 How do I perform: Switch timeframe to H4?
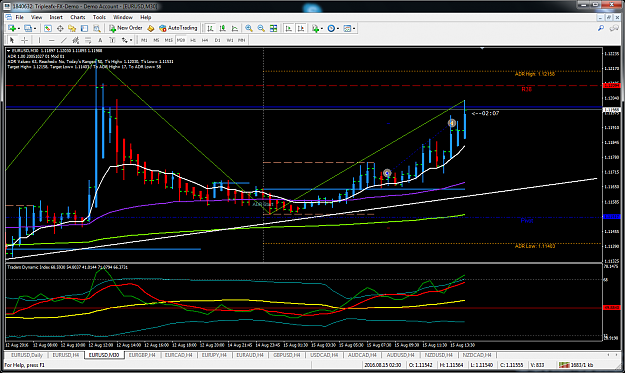[x=205, y=40]
